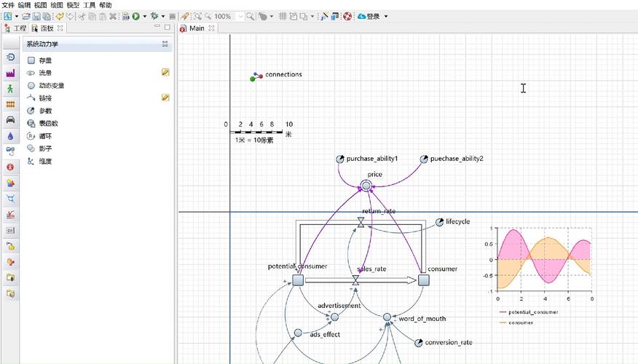Click the Zoom to fit icon
Viewport: 638px width, 364px height.
pyautogui.click(x=198, y=16)
